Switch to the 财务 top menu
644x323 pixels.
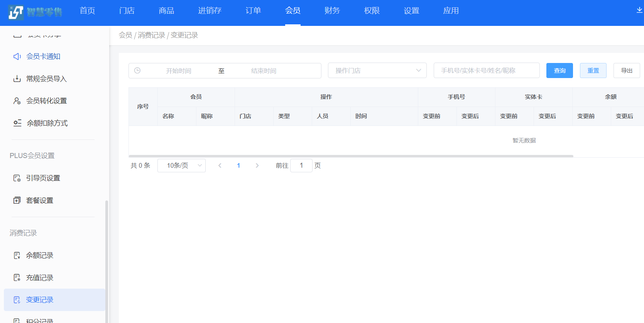[x=332, y=11]
